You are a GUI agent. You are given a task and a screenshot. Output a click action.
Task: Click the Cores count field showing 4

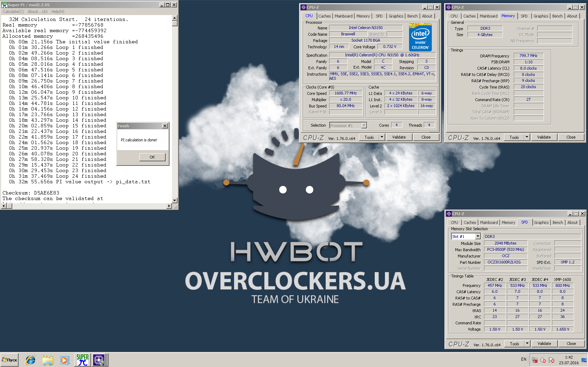(x=396, y=125)
